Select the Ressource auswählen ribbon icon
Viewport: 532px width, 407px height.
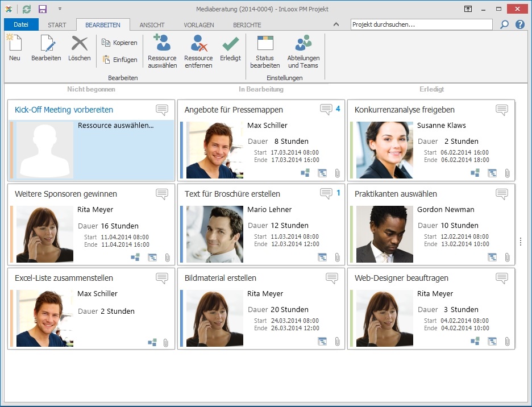(x=162, y=50)
